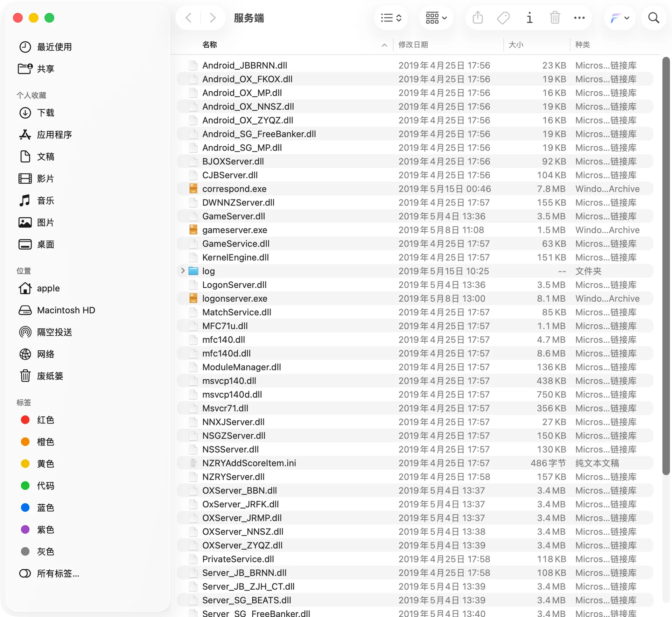
Task: Open the 文稿 sidebar folder
Action: (x=36, y=157)
